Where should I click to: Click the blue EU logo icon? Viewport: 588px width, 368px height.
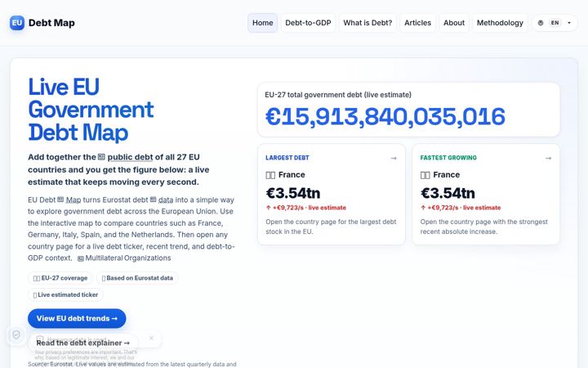17,23
